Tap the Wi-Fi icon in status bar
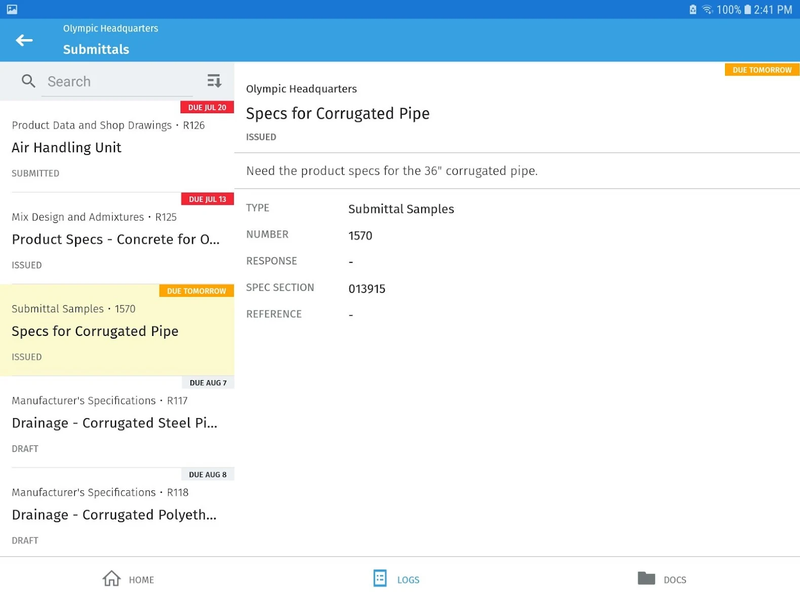This screenshot has width=800, height=600. 707,9
